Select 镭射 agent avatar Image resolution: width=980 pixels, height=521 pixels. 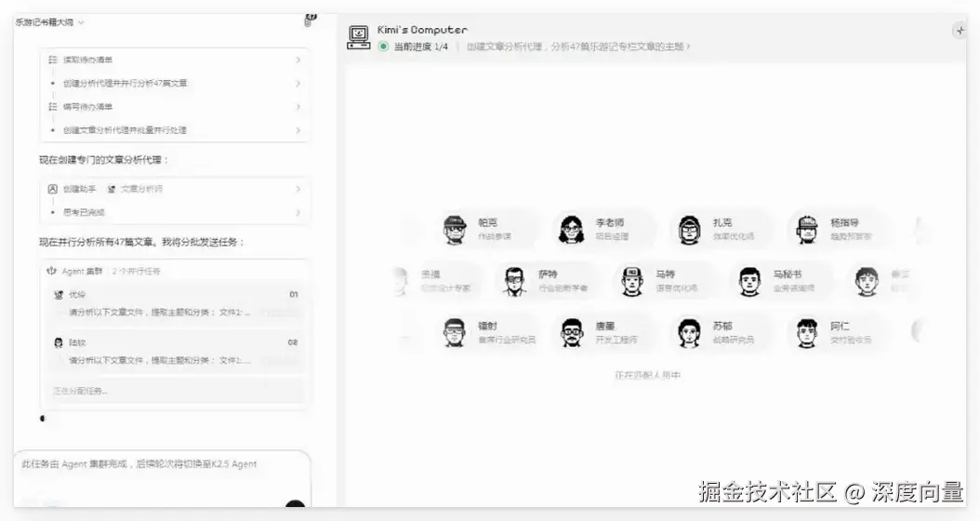click(455, 332)
